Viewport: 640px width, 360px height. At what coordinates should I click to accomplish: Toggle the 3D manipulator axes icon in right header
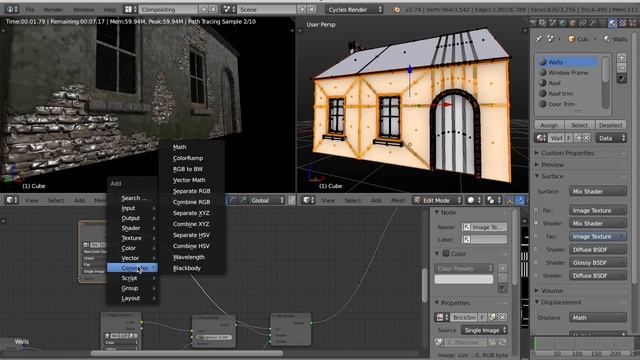tap(510, 200)
